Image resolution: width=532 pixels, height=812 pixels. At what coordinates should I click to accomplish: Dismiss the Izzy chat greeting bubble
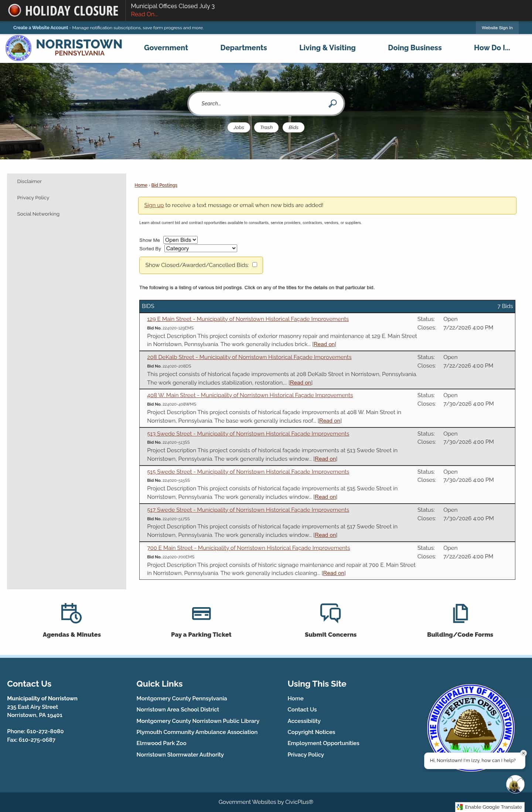(x=523, y=753)
